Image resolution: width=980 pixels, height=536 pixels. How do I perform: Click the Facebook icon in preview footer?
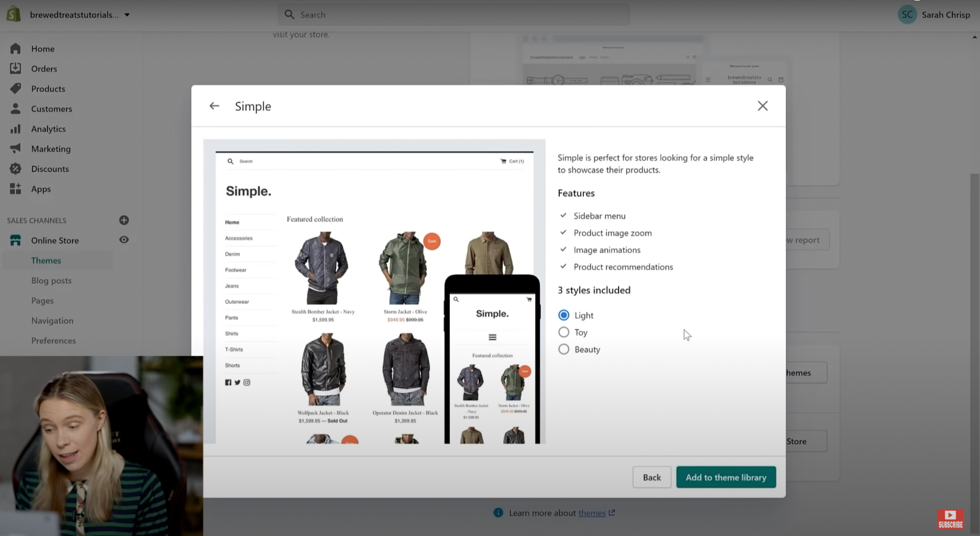click(x=228, y=381)
